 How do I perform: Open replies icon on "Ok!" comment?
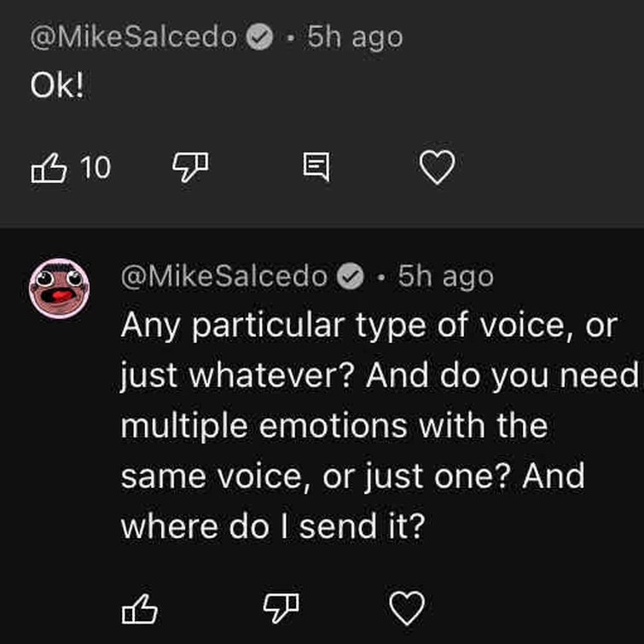(x=315, y=170)
